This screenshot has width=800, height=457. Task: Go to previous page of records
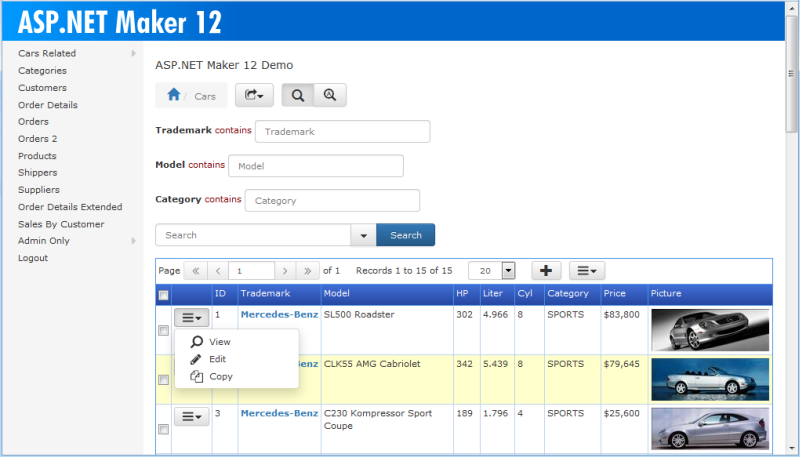pyautogui.click(x=218, y=271)
